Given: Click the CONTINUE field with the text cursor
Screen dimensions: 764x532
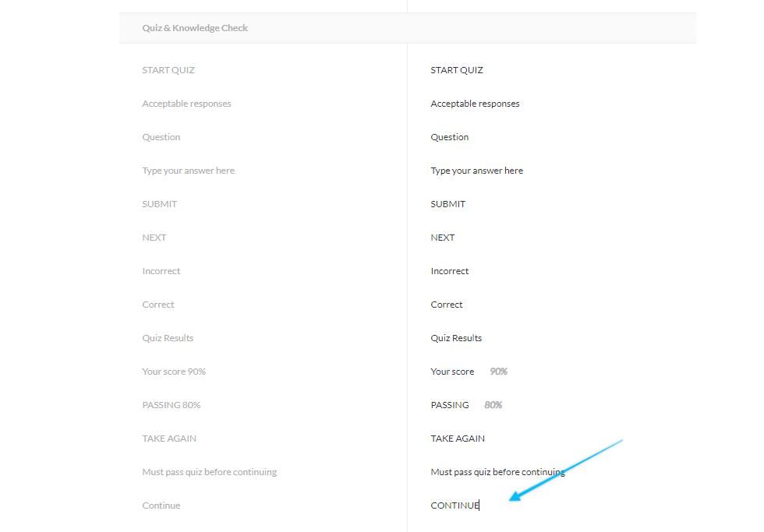Looking at the screenshot, I should 455,506.
